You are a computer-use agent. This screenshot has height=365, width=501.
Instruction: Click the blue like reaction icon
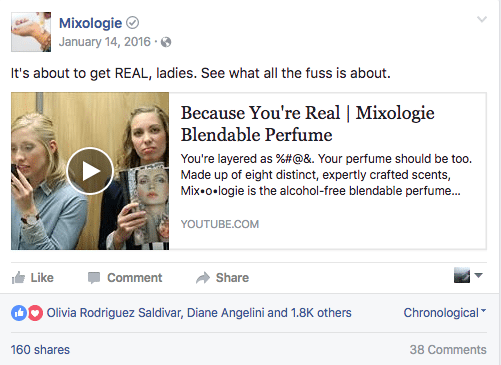(19, 313)
